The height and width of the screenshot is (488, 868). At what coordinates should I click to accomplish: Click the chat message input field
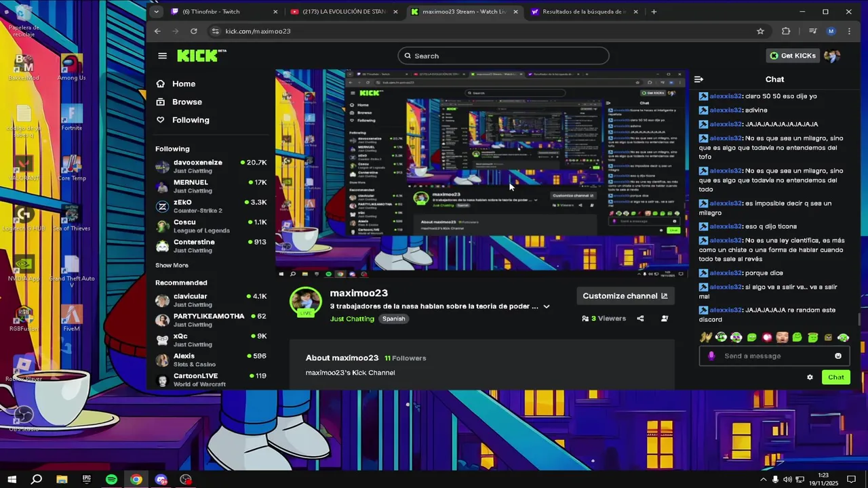click(x=774, y=356)
